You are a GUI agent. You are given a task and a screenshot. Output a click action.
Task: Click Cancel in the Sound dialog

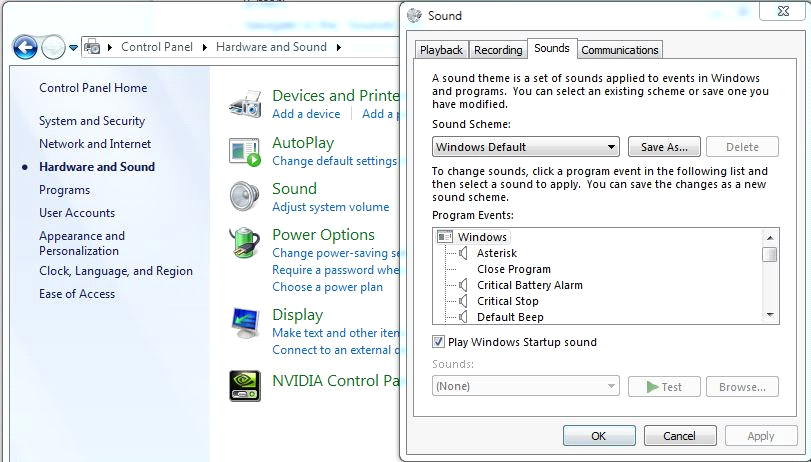pyautogui.click(x=680, y=436)
